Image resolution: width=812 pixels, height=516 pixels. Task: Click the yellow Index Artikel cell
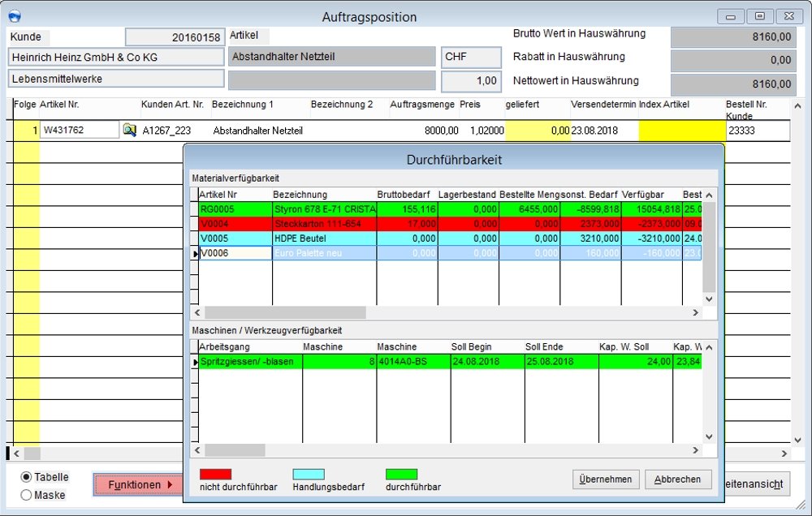point(682,131)
